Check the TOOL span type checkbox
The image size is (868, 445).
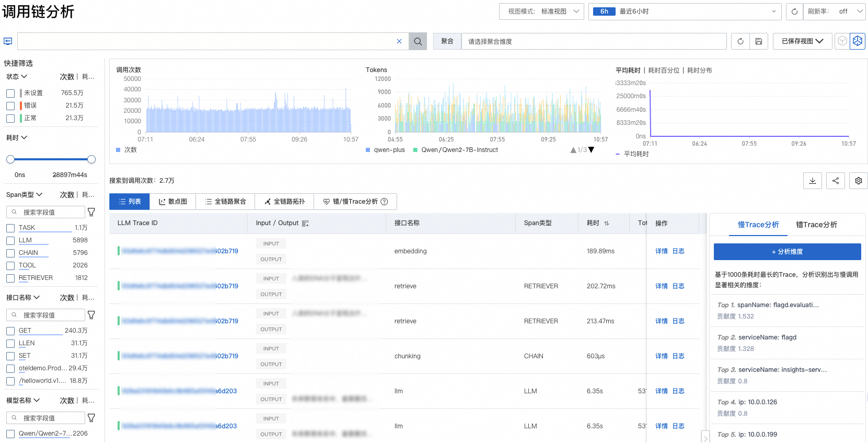click(10, 266)
